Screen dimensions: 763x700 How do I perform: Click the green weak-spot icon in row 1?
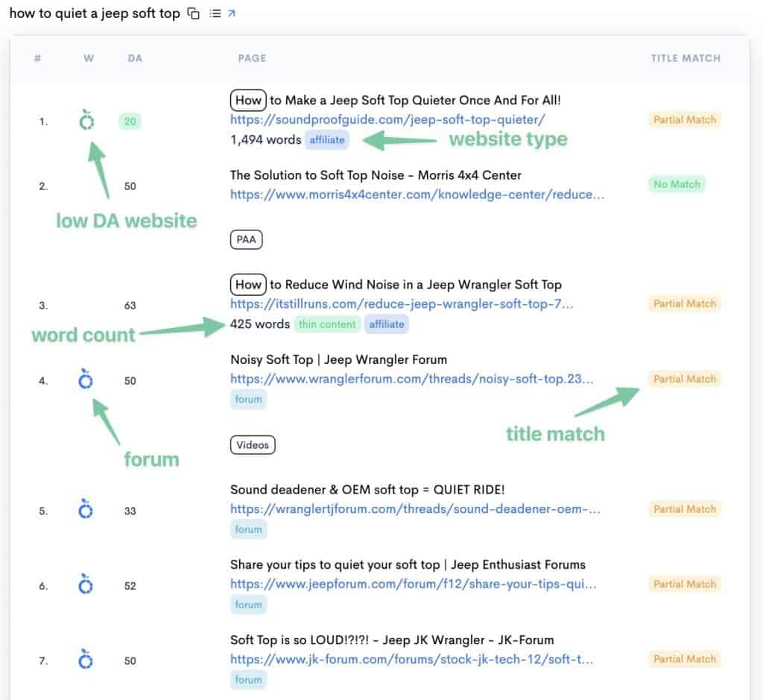[x=86, y=120]
